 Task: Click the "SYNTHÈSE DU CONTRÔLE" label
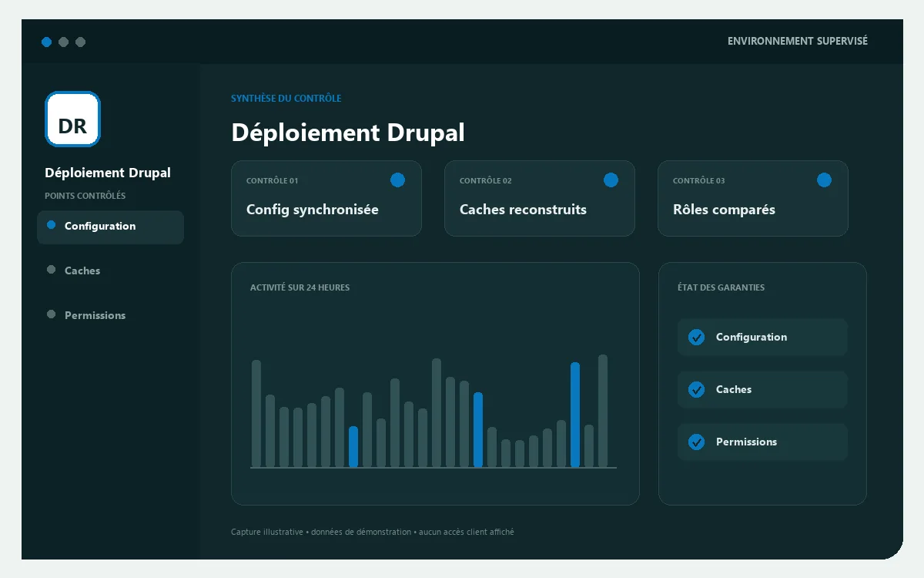(286, 99)
